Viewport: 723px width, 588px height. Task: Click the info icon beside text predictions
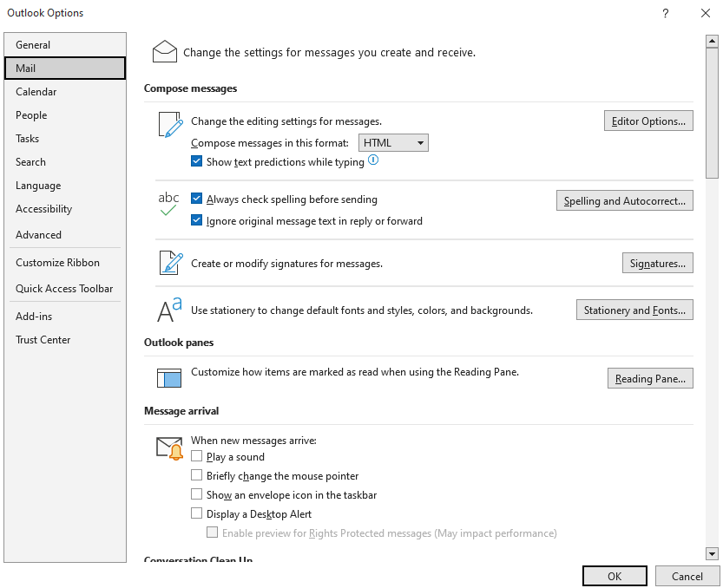pos(373,160)
